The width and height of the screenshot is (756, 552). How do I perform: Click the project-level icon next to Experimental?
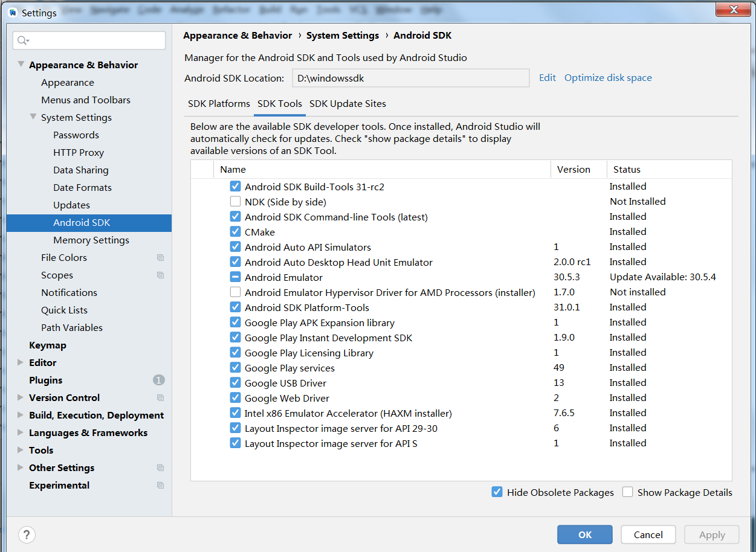(160, 486)
